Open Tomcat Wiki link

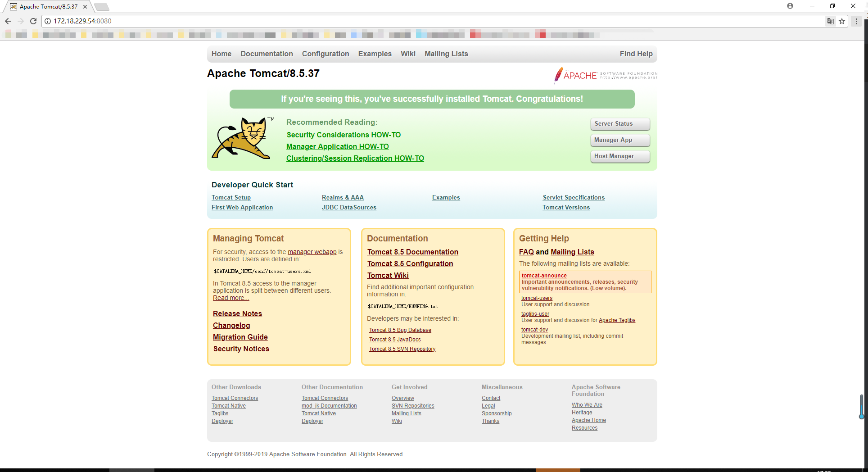[x=388, y=275]
